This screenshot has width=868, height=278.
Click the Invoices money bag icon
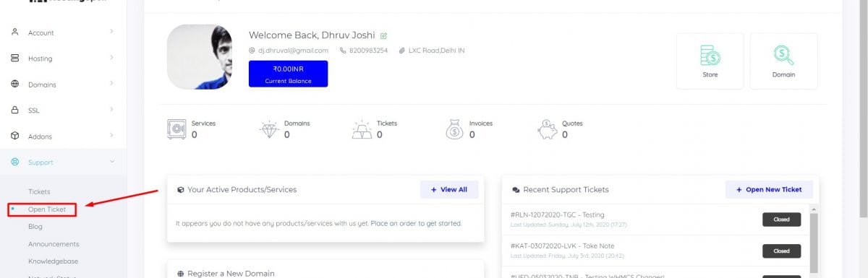[x=454, y=129]
